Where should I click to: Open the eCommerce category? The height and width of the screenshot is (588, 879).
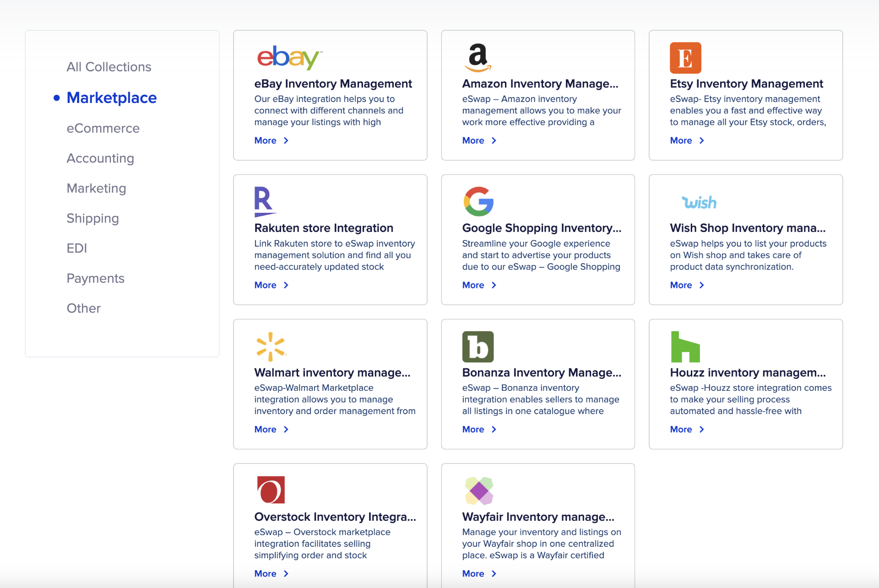coord(103,128)
